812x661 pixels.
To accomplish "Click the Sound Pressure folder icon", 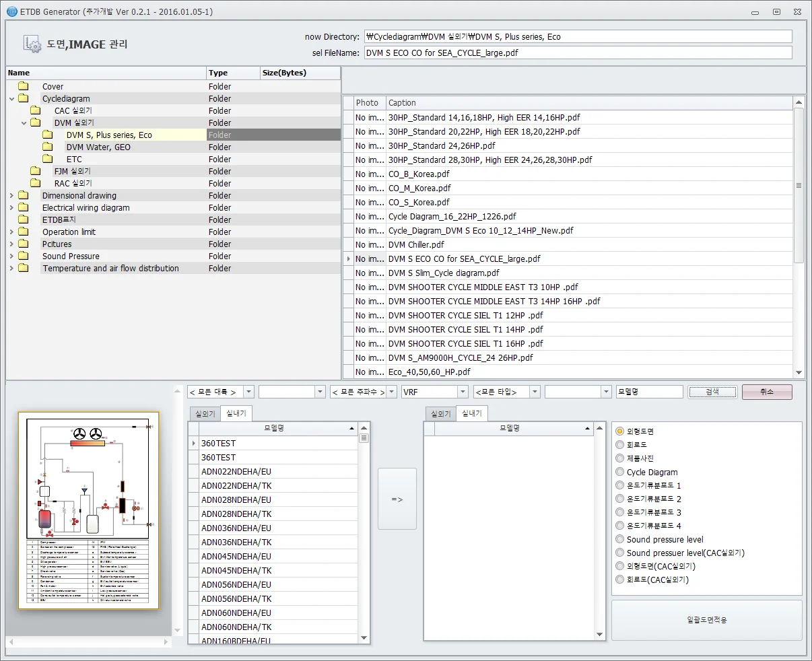I will 24,256.
